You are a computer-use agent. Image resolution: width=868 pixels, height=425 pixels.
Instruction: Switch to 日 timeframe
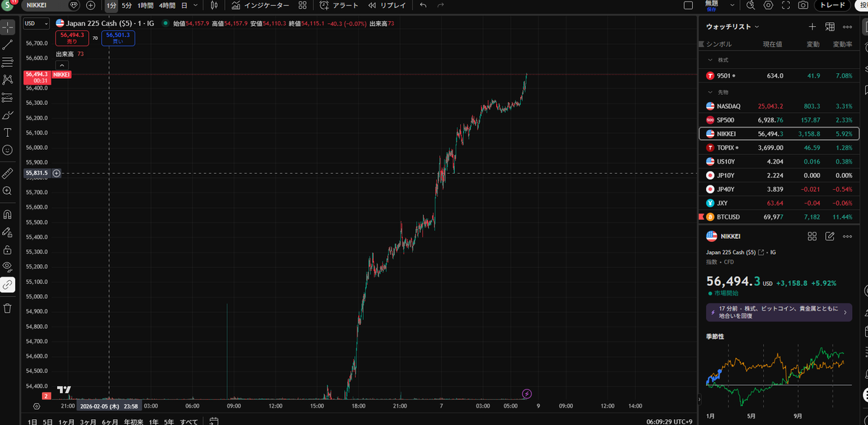click(x=184, y=5)
